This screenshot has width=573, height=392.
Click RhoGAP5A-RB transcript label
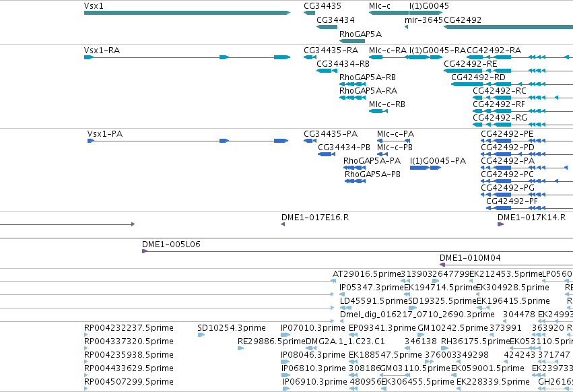tap(368, 77)
